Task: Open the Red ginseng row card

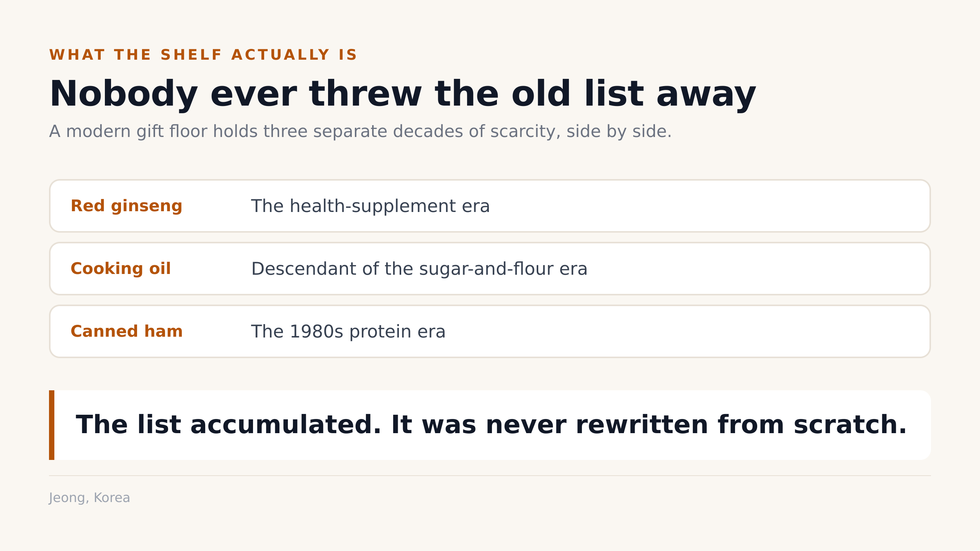Action: point(490,206)
